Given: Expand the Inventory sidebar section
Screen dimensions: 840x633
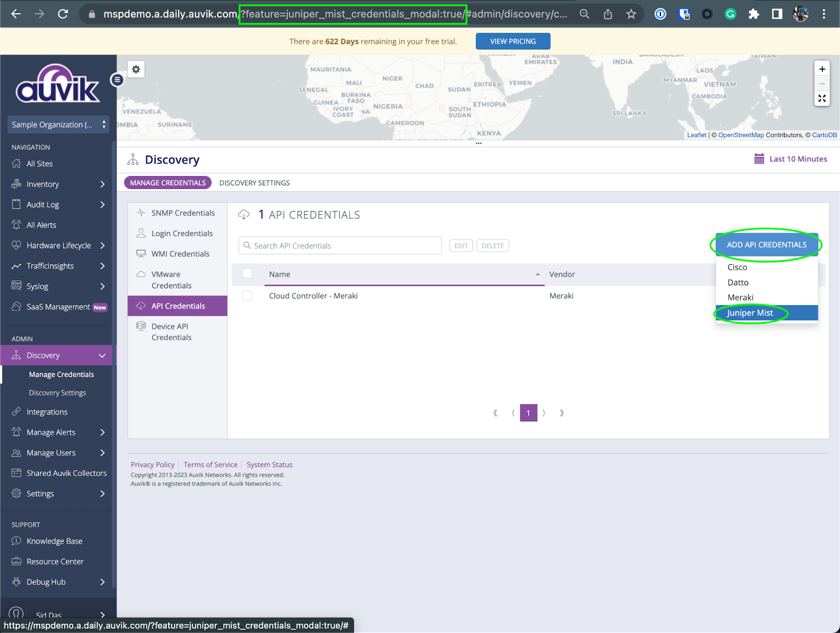Looking at the screenshot, I should tap(41, 184).
